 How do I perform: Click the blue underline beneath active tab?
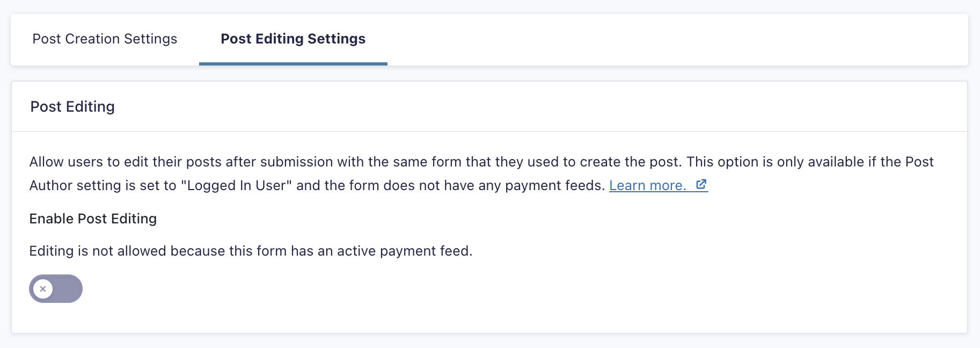pos(293,64)
